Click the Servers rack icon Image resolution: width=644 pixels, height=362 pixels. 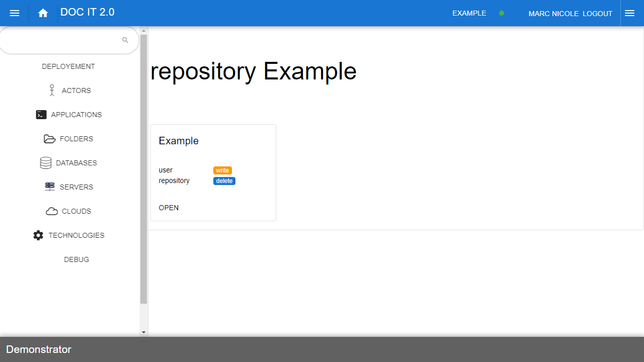[49, 187]
